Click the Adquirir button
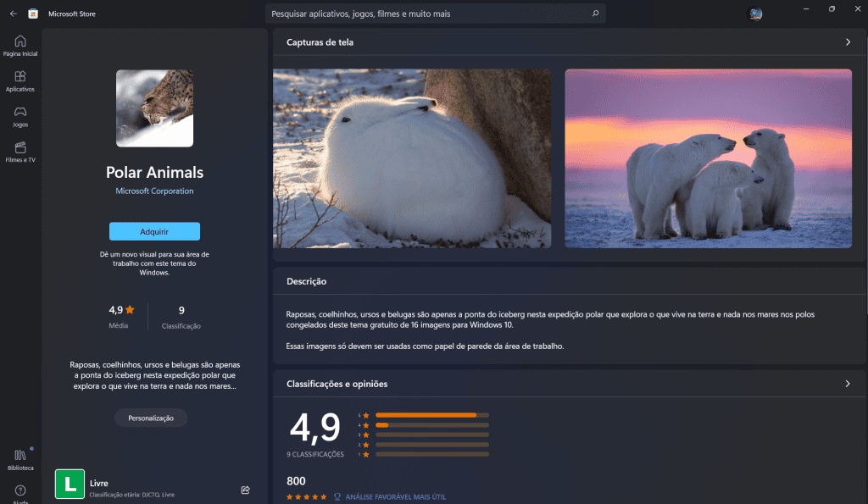 (x=154, y=231)
